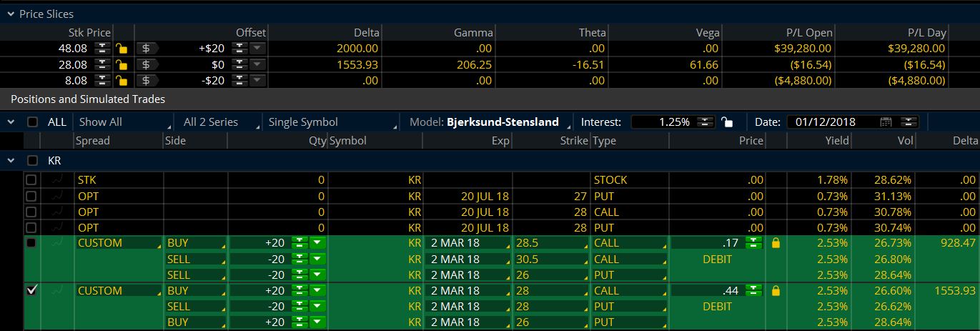Uncheck the second CUSTOM simulated trade checkbox

31,290
